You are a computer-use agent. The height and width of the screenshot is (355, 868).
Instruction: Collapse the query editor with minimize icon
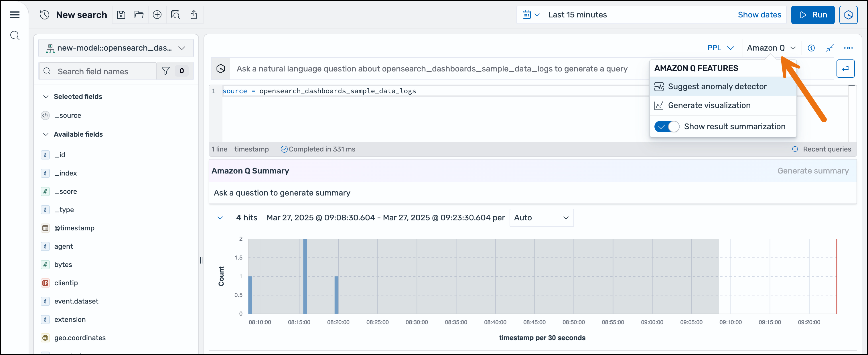[829, 48]
